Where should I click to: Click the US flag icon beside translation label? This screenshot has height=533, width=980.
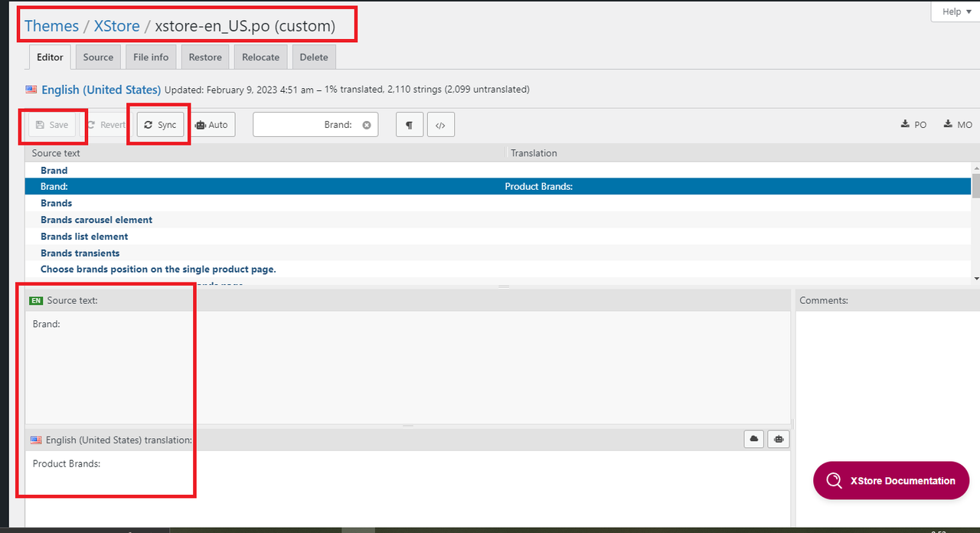[36, 440]
